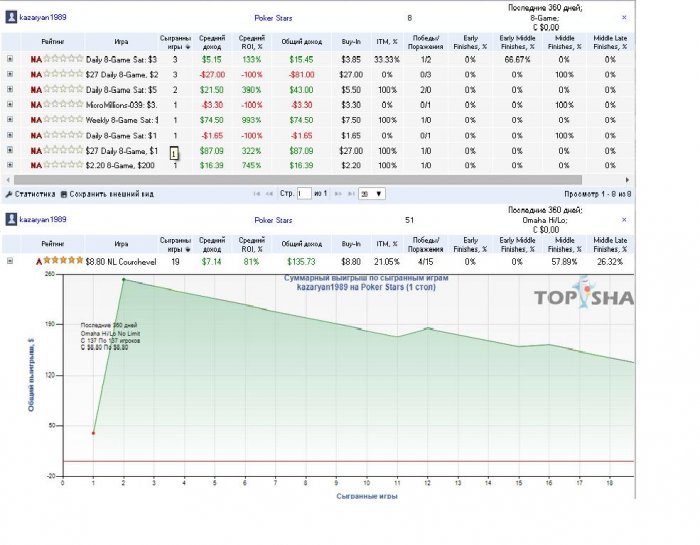This screenshot has width=700, height=545.
Task: Open rows-per-page dropdown showing 20
Action: (371, 194)
